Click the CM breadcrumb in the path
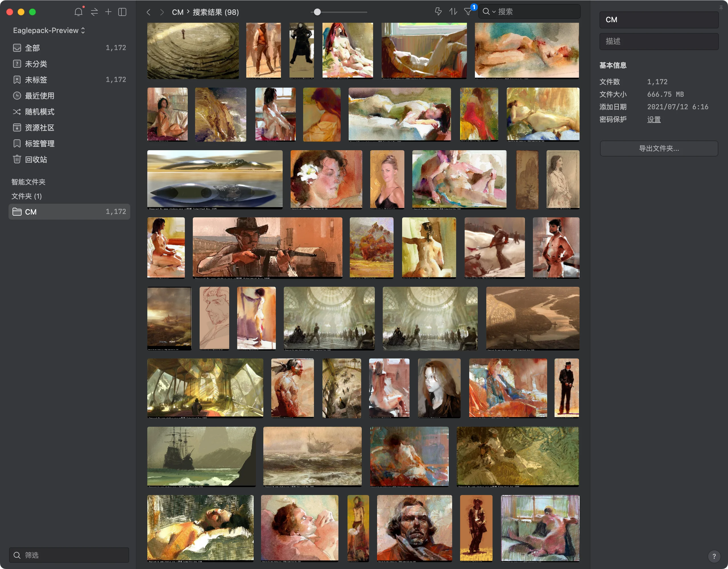 click(x=178, y=12)
